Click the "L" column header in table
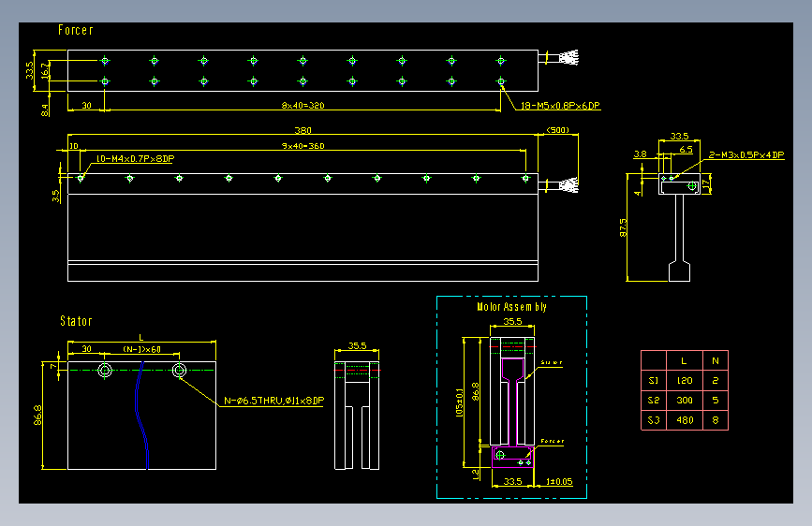This screenshot has height=526, width=812. (685, 361)
